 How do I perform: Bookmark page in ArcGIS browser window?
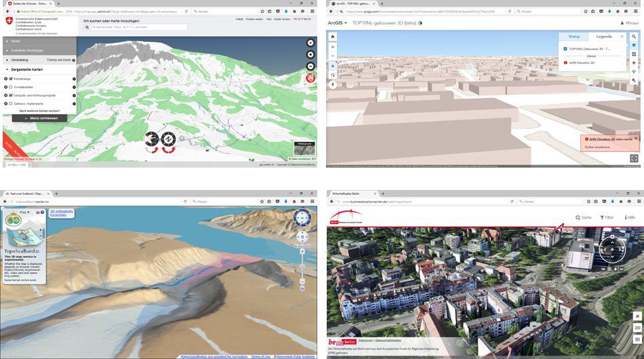(x=585, y=12)
